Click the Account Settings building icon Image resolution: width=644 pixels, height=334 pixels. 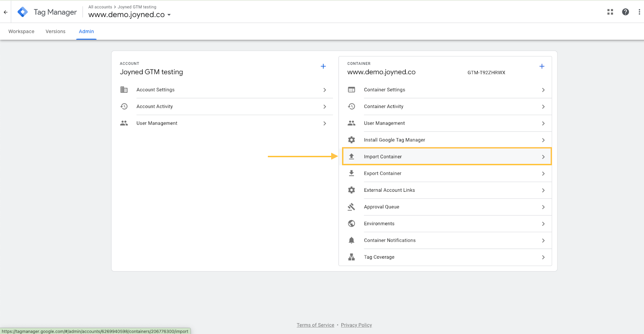point(124,90)
